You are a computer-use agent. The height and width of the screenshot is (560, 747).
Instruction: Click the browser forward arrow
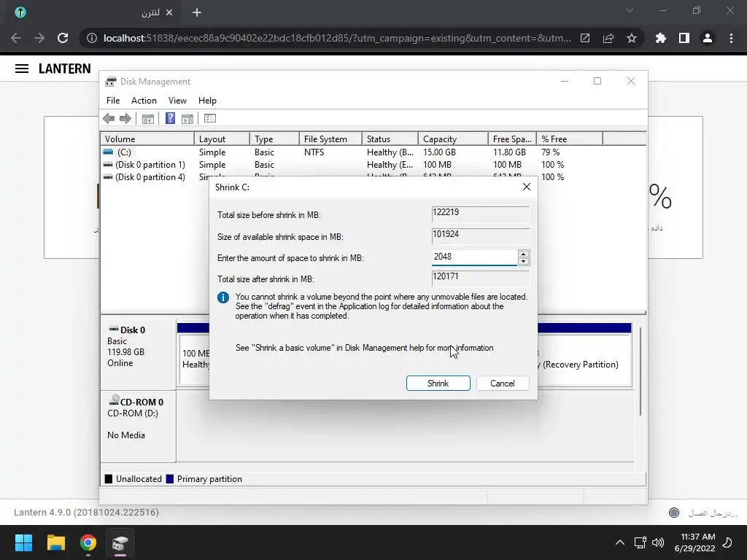click(39, 38)
